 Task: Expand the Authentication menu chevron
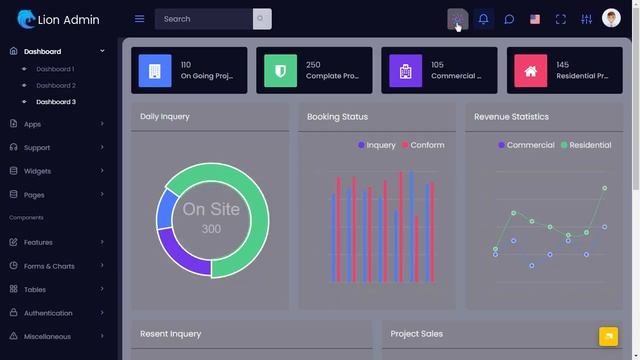[x=102, y=313]
